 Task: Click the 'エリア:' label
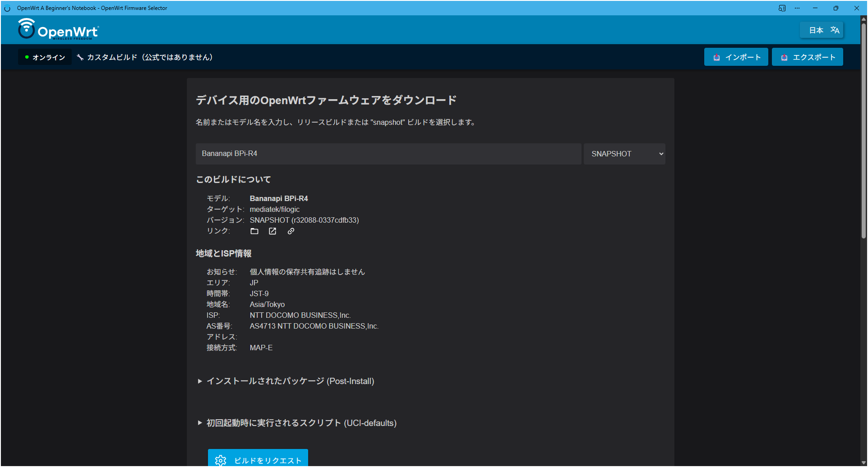click(x=218, y=283)
